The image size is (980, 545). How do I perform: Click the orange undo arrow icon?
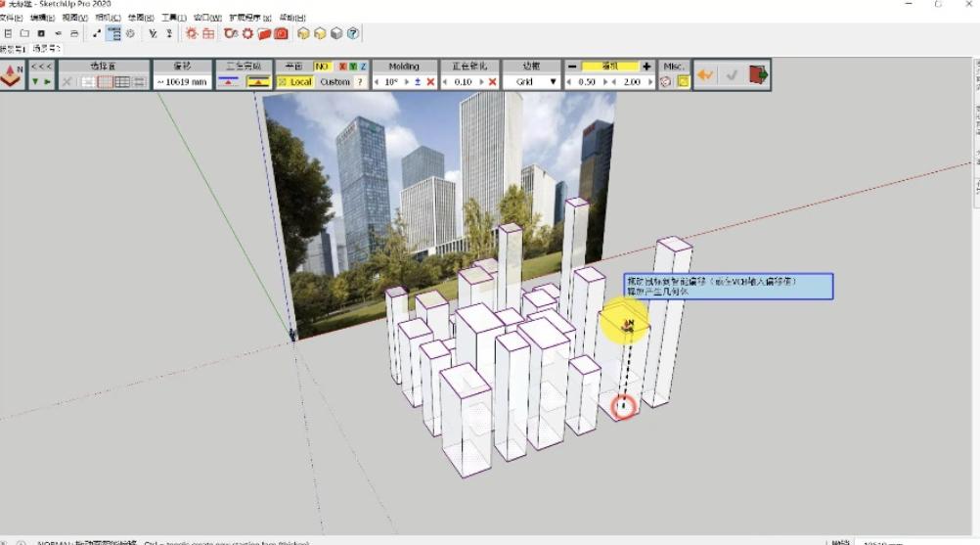[x=705, y=74]
